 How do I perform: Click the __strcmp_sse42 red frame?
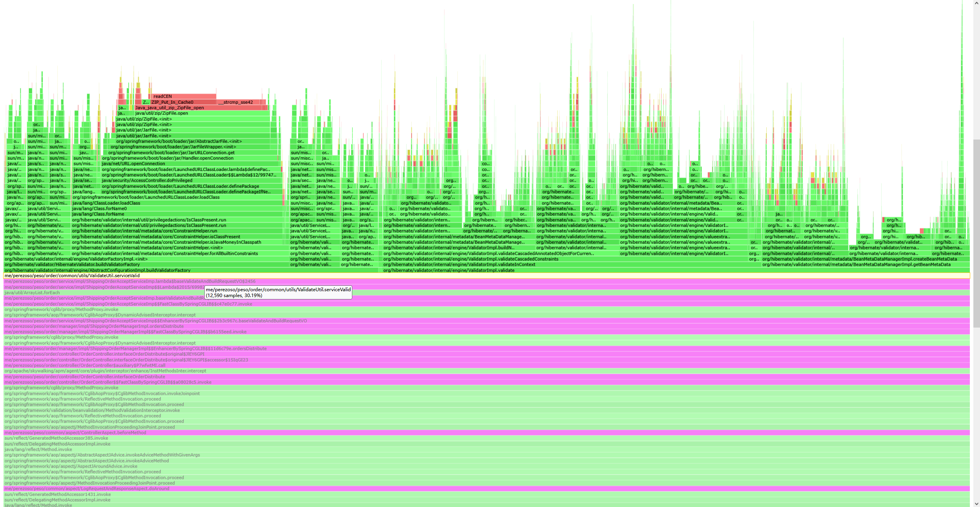click(x=238, y=102)
